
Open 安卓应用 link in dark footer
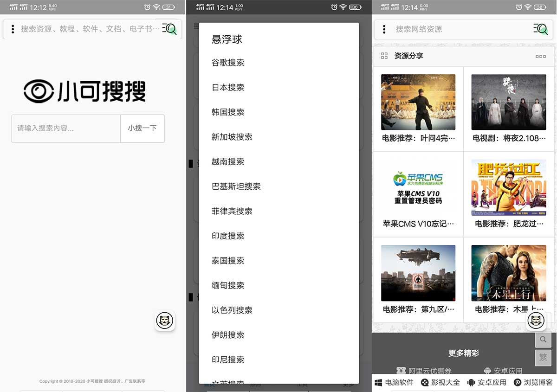(x=503, y=371)
